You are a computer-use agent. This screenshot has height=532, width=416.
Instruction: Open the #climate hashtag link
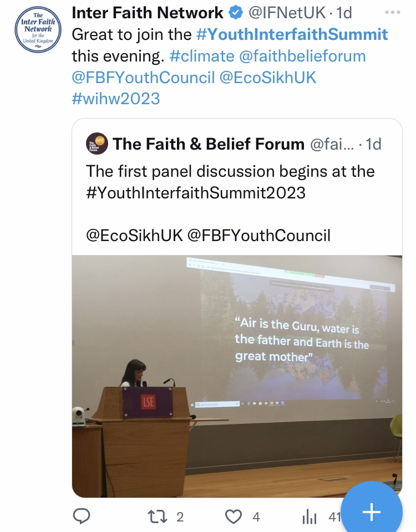(x=202, y=56)
